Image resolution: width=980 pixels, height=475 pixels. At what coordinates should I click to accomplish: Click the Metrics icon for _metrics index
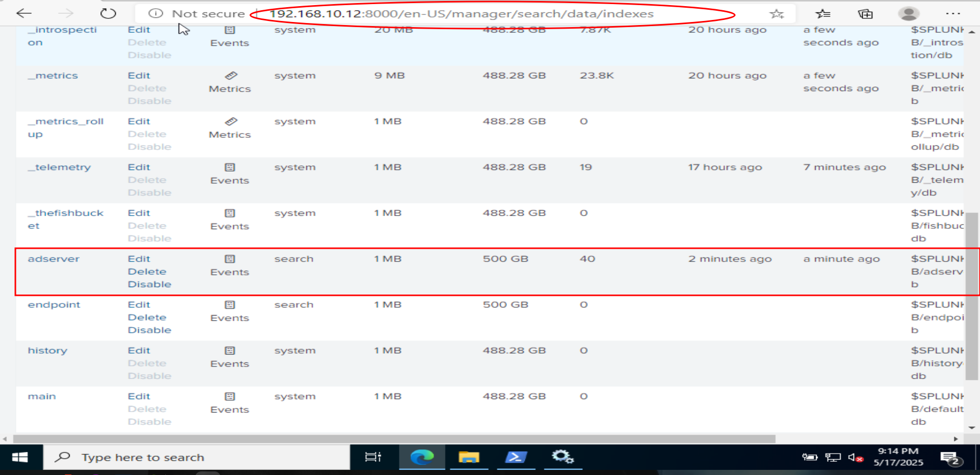(230, 75)
